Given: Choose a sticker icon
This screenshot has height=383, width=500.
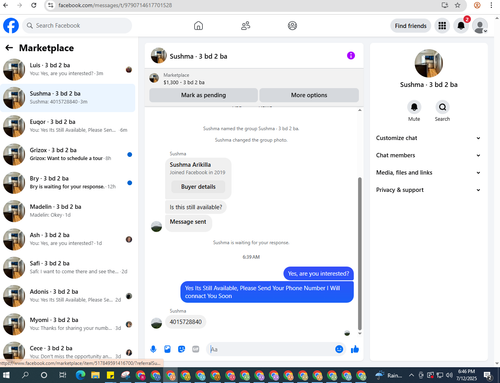Looking at the screenshot, I should [x=181, y=349].
